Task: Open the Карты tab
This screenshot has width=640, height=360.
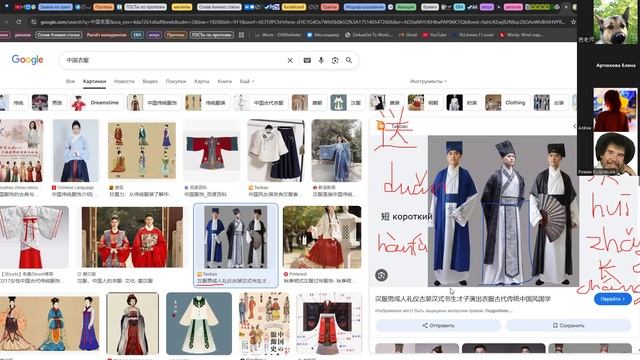Action: click(202, 81)
